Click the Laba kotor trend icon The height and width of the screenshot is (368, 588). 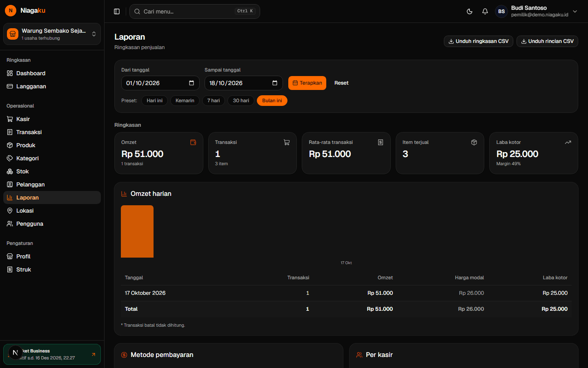(x=568, y=142)
